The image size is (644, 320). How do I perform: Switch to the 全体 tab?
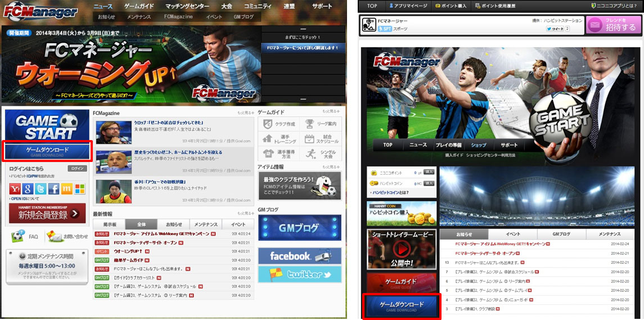[141, 224]
